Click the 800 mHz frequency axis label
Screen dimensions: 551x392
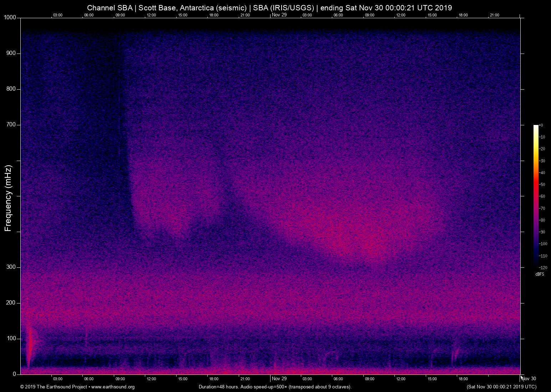[x=11, y=89]
